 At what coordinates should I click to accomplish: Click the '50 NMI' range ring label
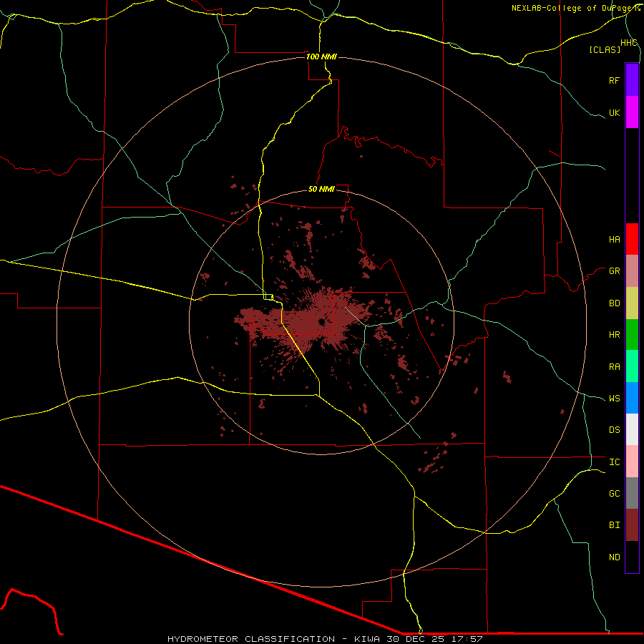(321, 189)
